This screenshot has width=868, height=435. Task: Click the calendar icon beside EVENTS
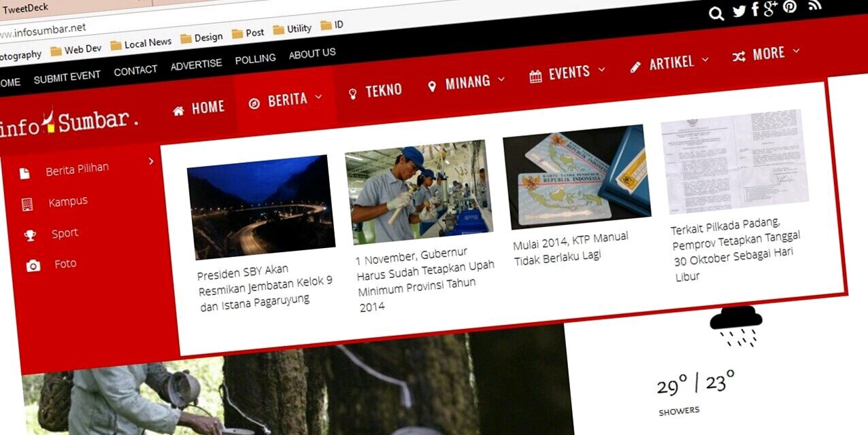coord(535,76)
